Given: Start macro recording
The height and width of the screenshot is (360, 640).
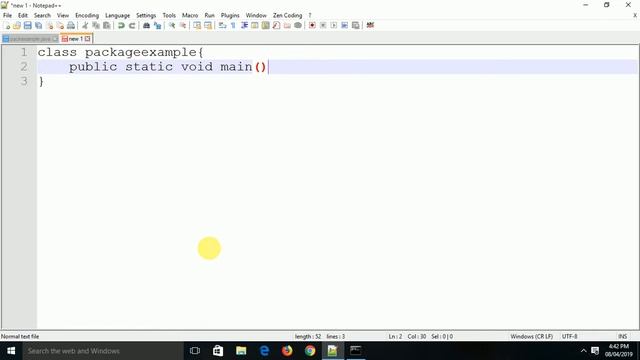Looking at the screenshot, I should (312, 25).
